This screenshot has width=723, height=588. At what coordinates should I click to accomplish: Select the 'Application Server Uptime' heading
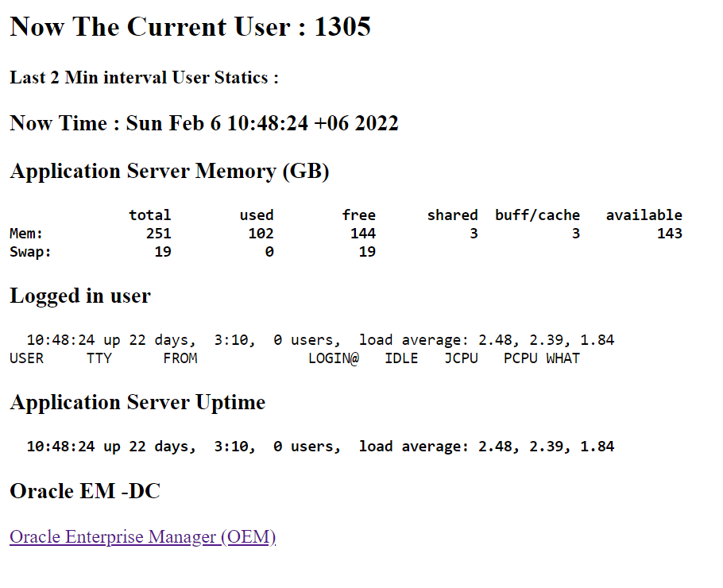pyautogui.click(x=137, y=403)
